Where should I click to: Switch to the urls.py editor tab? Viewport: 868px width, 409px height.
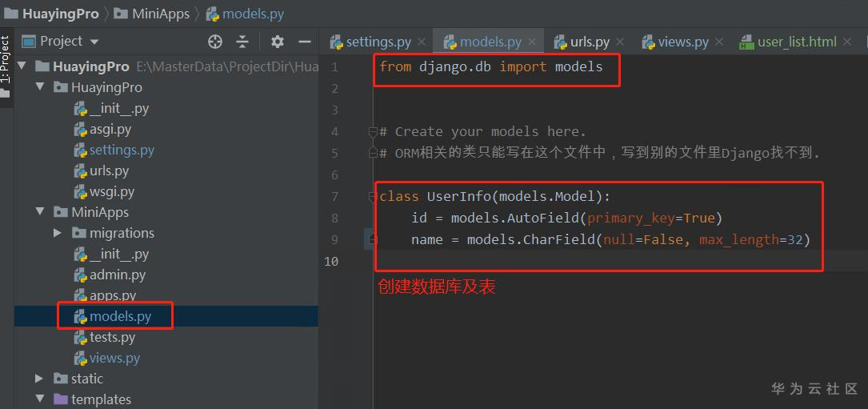590,42
